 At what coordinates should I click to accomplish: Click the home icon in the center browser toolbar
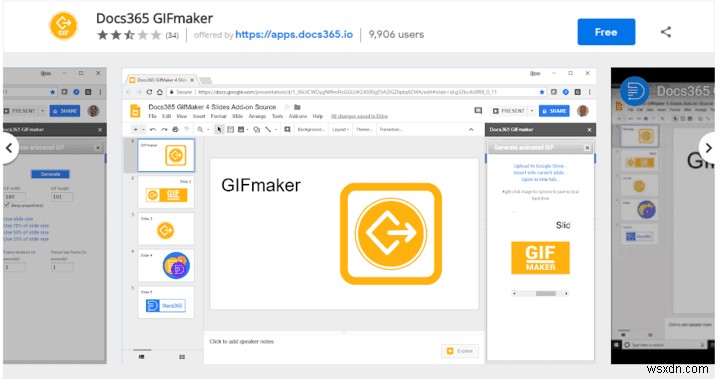point(159,92)
